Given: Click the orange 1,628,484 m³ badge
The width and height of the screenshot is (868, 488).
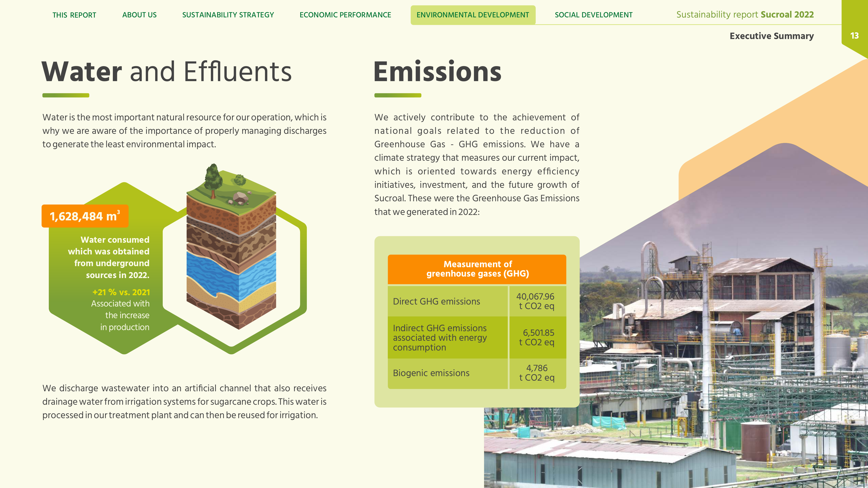Looking at the screenshot, I should tap(85, 216).
